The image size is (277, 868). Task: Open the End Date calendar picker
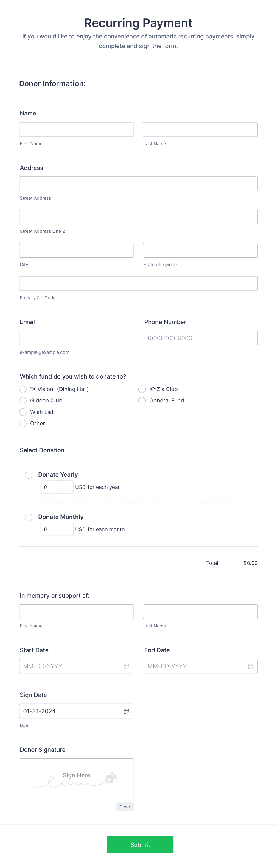[x=250, y=666]
